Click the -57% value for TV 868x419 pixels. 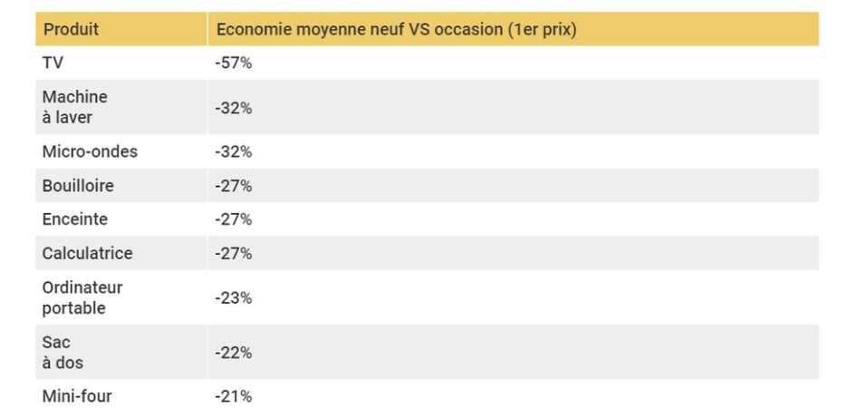point(233,63)
